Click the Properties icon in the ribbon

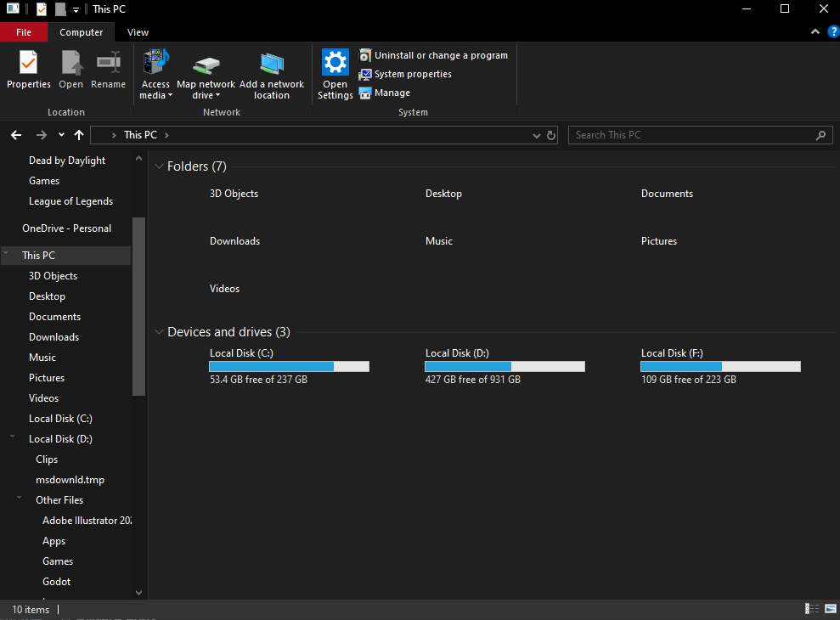[28, 63]
